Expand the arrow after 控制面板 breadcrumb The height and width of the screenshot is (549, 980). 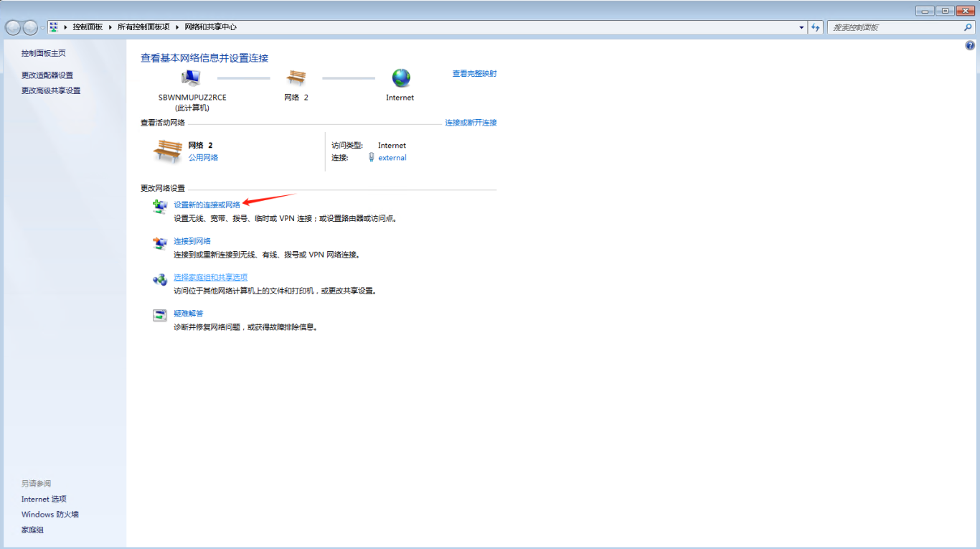point(110,27)
